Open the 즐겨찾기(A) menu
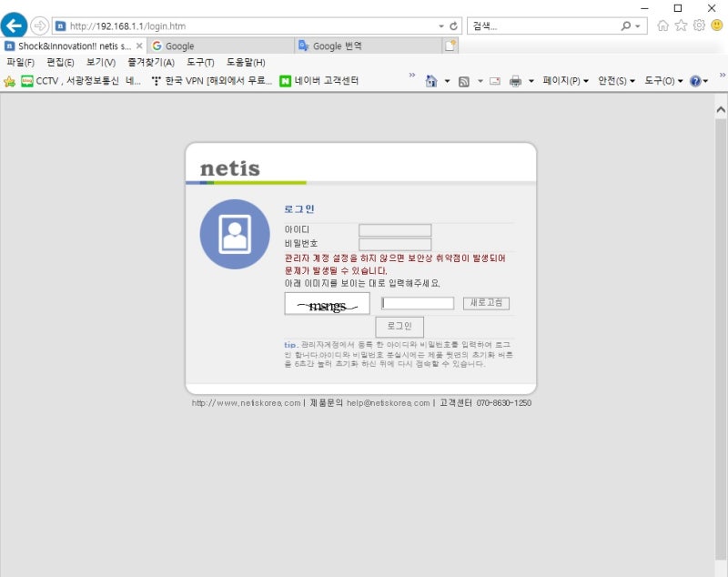This screenshot has width=728, height=577. coord(151,62)
